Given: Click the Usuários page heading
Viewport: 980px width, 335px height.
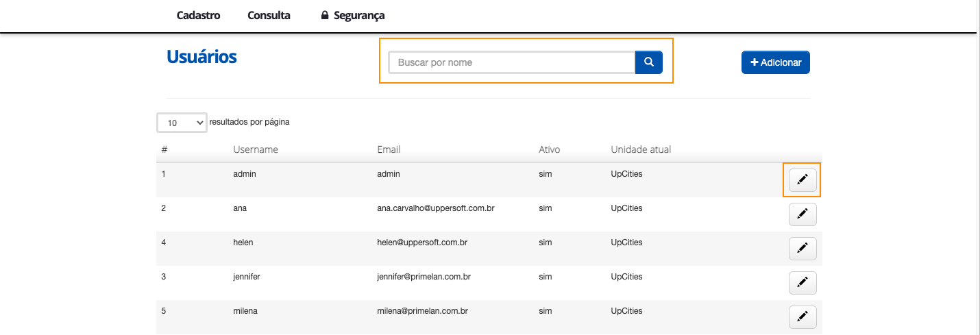Looking at the screenshot, I should (x=201, y=56).
